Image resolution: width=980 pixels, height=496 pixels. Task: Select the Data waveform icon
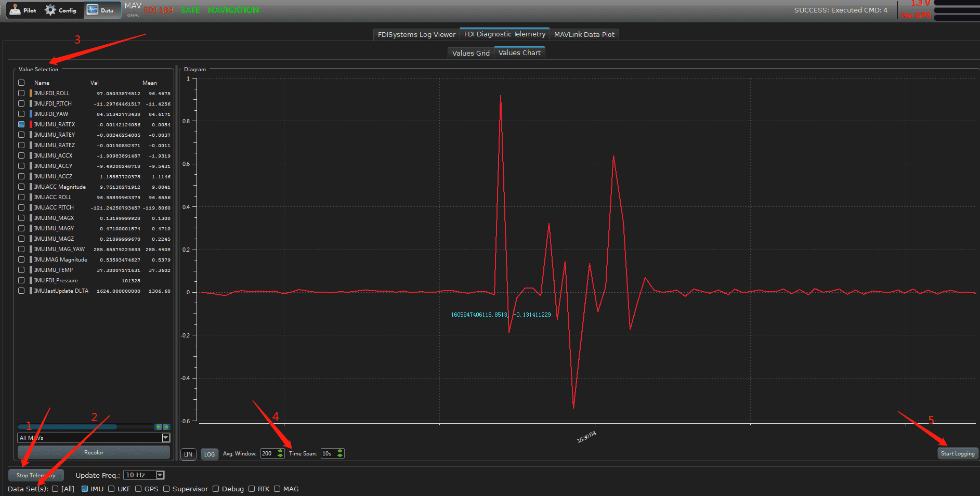click(x=93, y=10)
